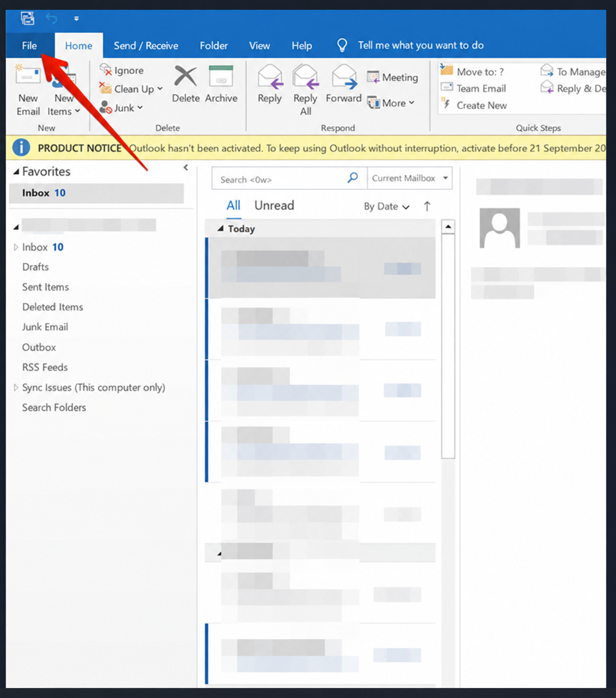This screenshot has width=616, height=698.
Task: Select the Reply & Delete quick step
Action: (x=573, y=88)
